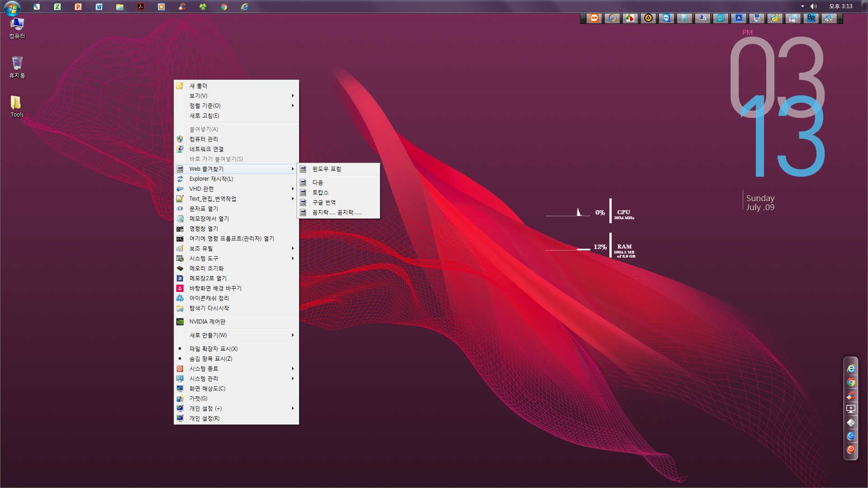The image size is (868, 488).
Task: Launch CCleaner from the side dock
Action: click(x=851, y=395)
